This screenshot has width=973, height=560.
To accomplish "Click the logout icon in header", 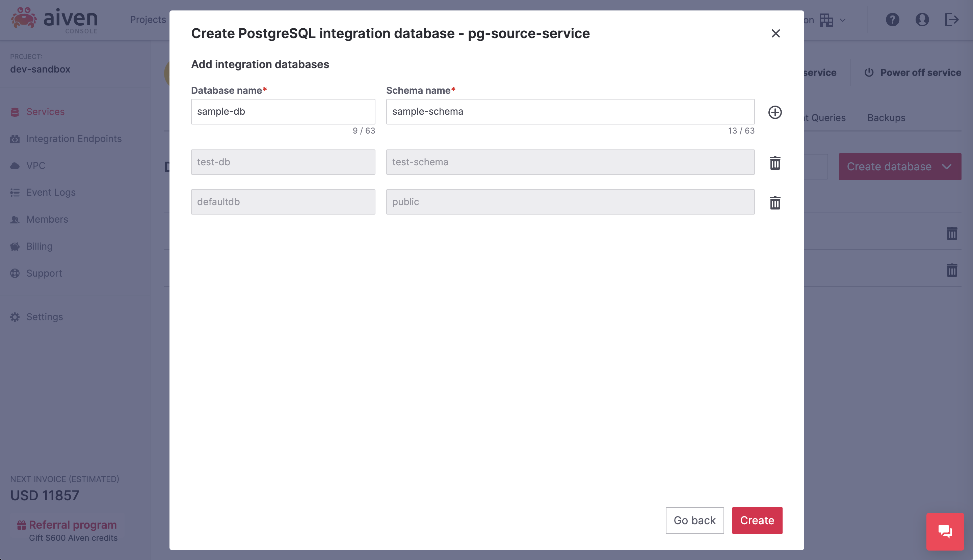I will point(951,20).
